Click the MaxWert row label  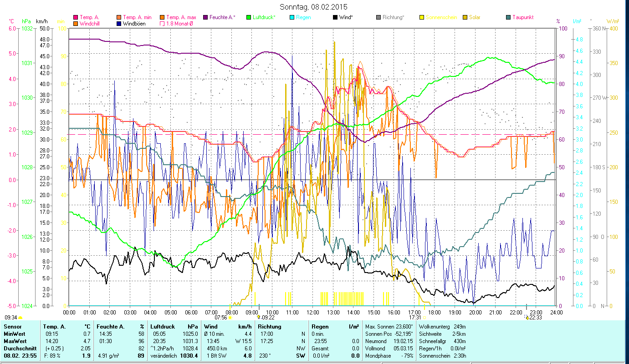[16, 341]
